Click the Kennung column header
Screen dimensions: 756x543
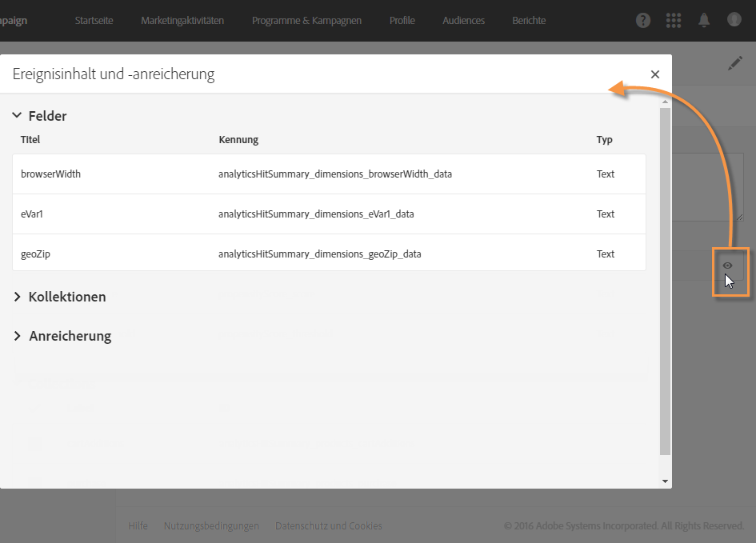click(238, 140)
